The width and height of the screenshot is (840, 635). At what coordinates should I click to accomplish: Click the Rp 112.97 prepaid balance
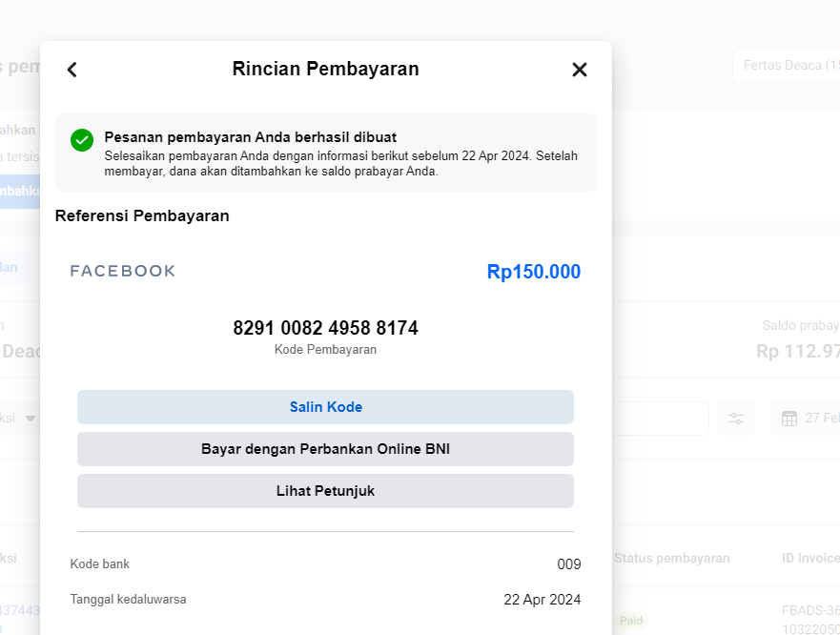point(798,352)
